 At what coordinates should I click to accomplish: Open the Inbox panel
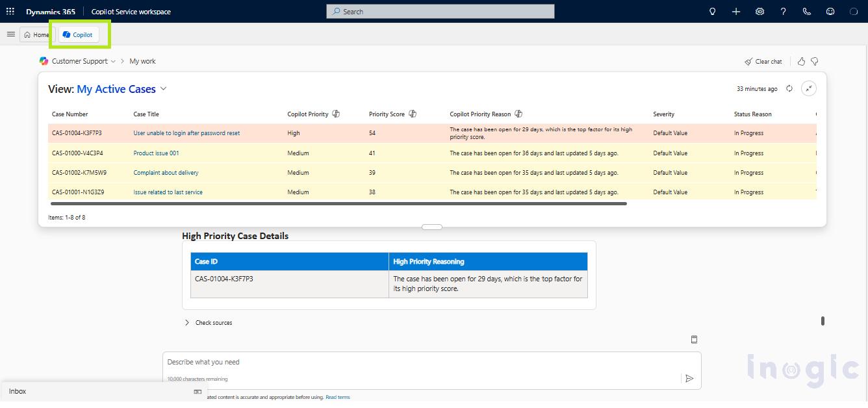pos(104,392)
